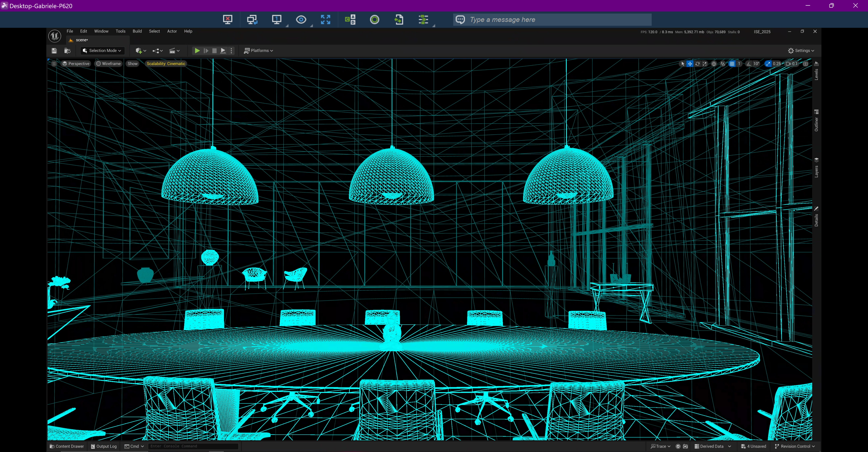Click the world coordinate system globe icon
The width and height of the screenshot is (868, 452).
click(714, 64)
